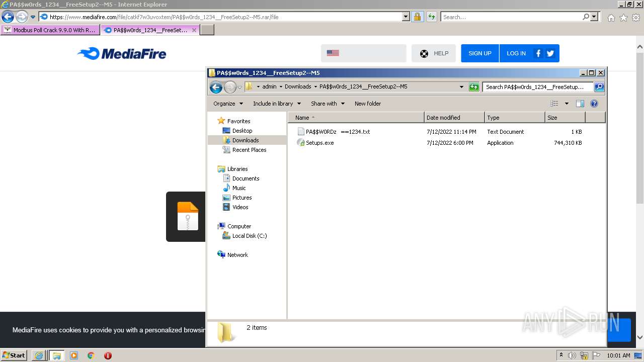Open the IE Home icon
This screenshot has width=644, height=362.
611,18
